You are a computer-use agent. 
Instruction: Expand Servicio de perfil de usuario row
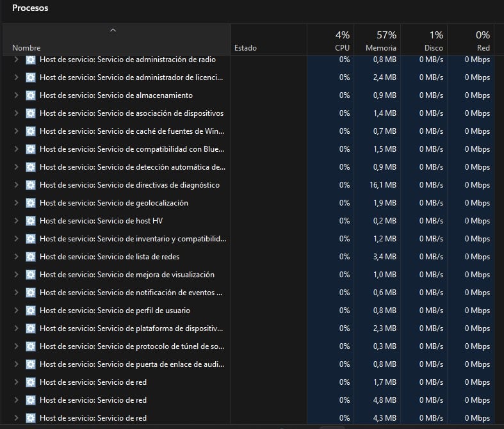(16, 311)
